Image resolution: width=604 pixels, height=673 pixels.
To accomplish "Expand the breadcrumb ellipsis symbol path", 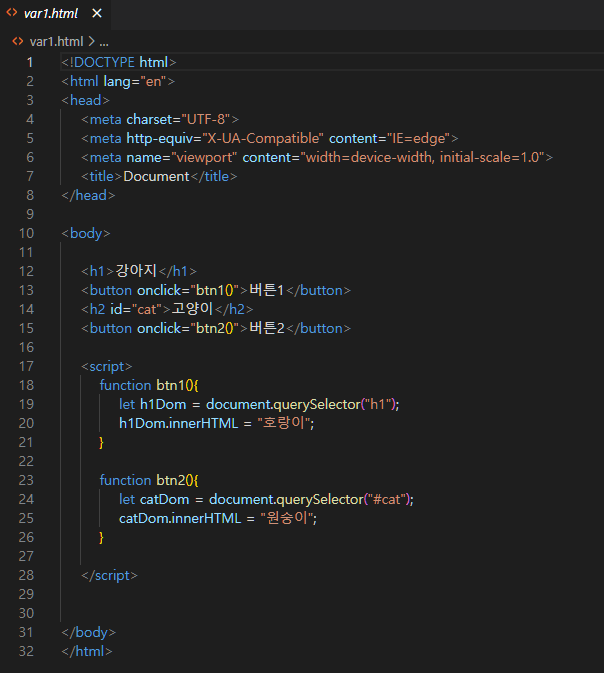I will [104, 42].
